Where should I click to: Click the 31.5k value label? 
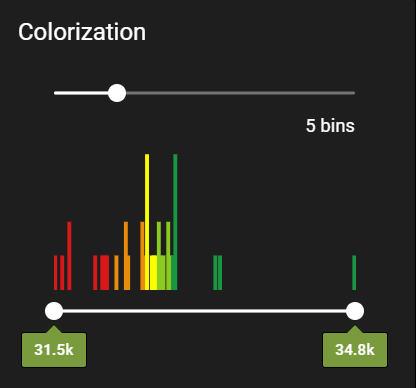54,350
